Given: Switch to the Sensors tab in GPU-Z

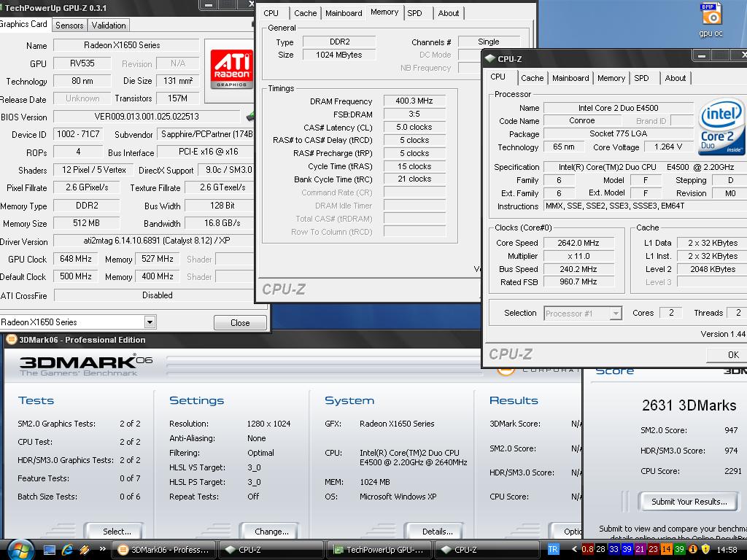Looking at the screenshot, I should tap(69, 26).
